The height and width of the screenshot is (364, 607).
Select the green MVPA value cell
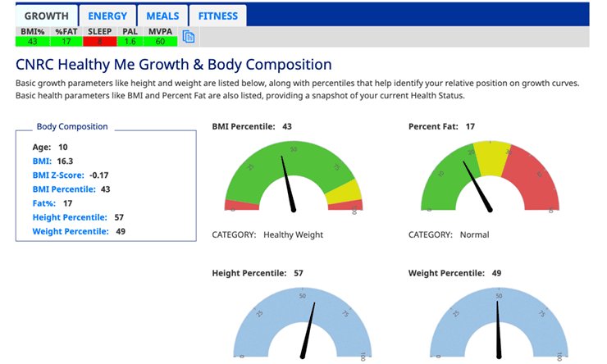(x=160, y=41)
